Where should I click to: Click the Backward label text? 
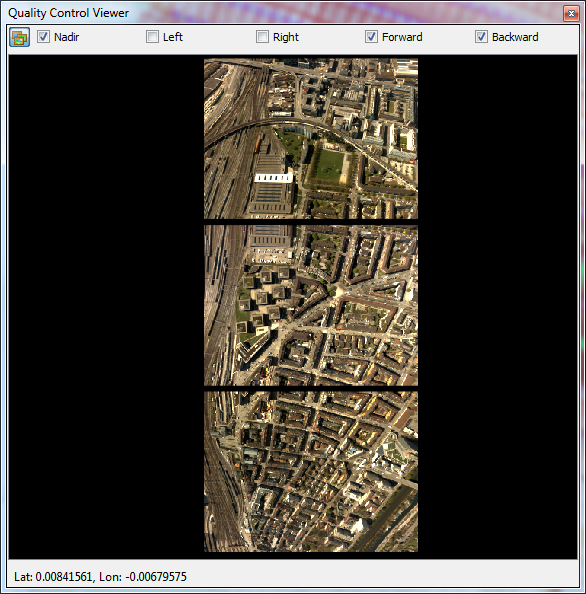515,37
